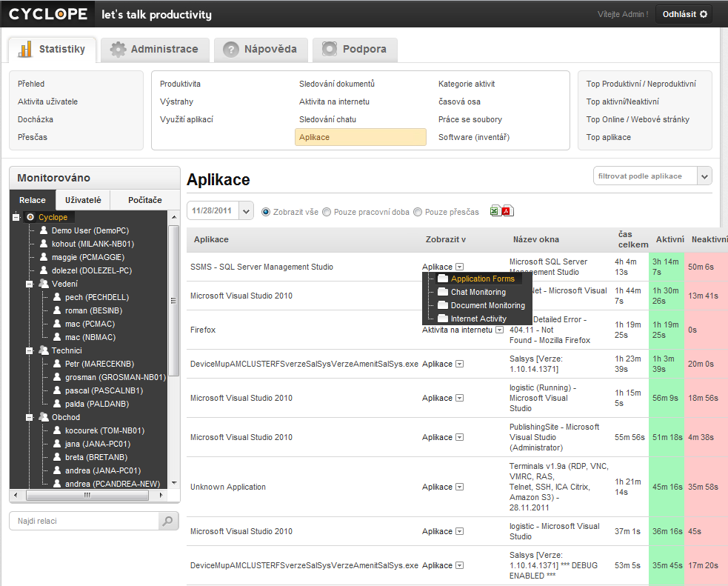Click the filtrovat podle aplikace input field
The image size is (728, 586).
point(645,176)
